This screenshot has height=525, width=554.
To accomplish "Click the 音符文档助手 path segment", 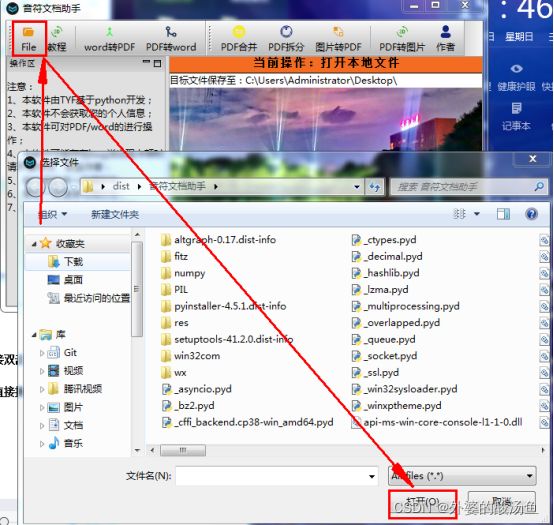I will [x=177, y=186].
